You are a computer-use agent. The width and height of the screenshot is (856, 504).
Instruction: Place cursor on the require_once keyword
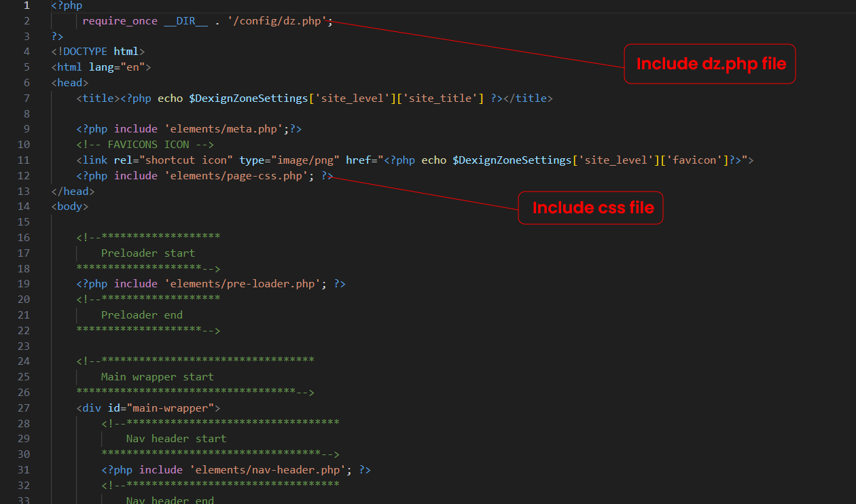[120, 20]
